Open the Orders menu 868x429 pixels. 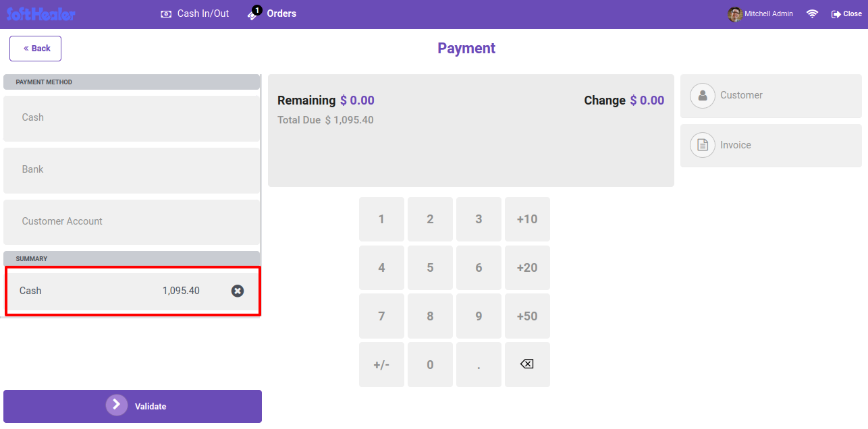click(x=273, y=13)
